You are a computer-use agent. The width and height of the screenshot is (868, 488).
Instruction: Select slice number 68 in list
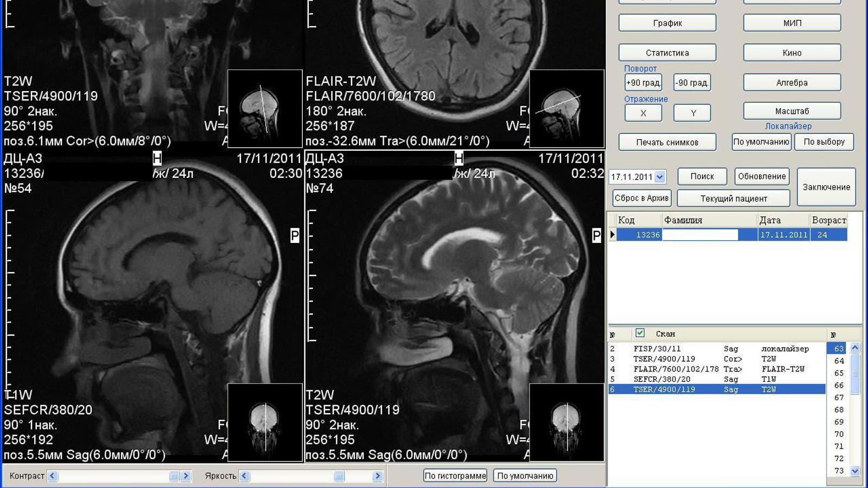[x=839, y=409]
